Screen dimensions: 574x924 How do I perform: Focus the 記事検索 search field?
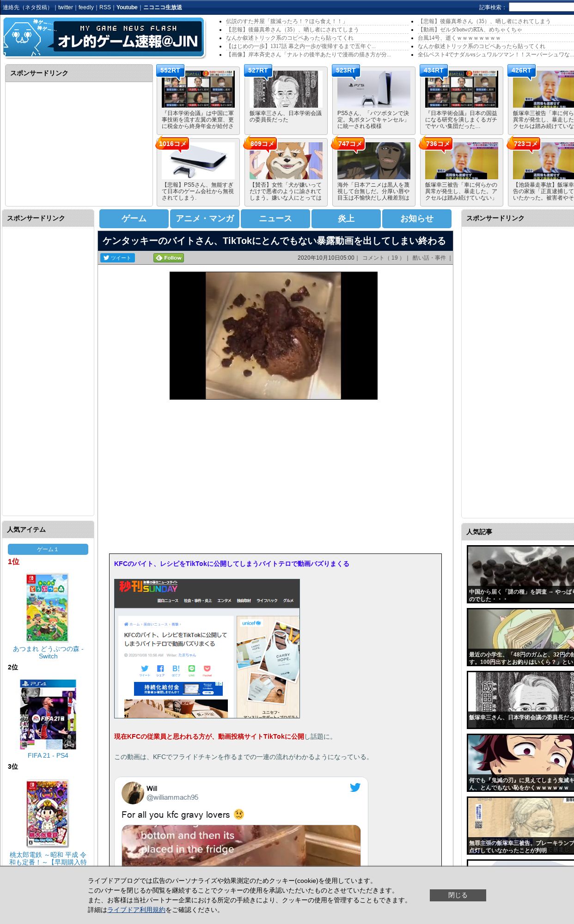(x=541, y=7)
